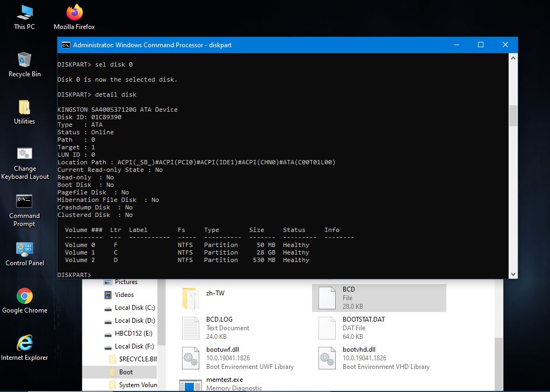Screen dimensions: 550x392
Task: Select Local Disk (D:) in navigation pane
Action: click(134, 321)
